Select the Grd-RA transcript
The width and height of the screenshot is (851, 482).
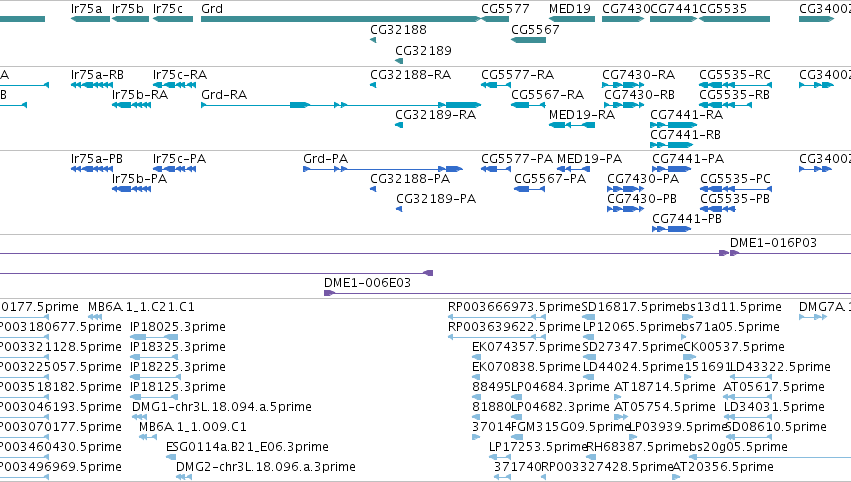(341, 105)
